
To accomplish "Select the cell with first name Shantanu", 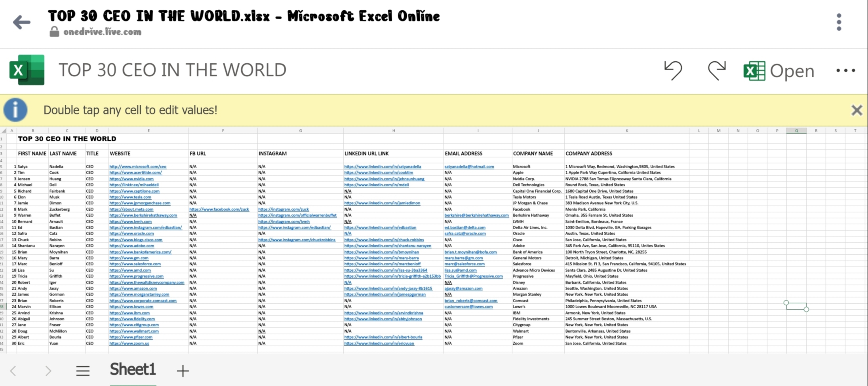I will click(x=26, y=246).
